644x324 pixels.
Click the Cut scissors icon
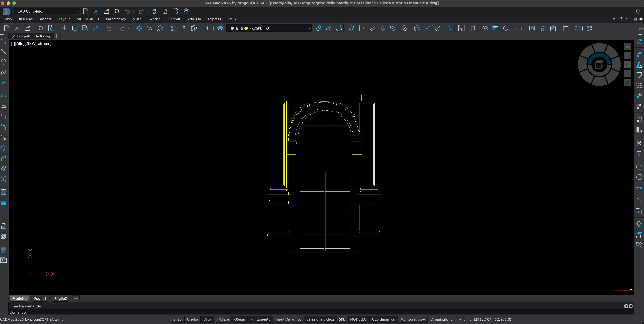[64, 28]
